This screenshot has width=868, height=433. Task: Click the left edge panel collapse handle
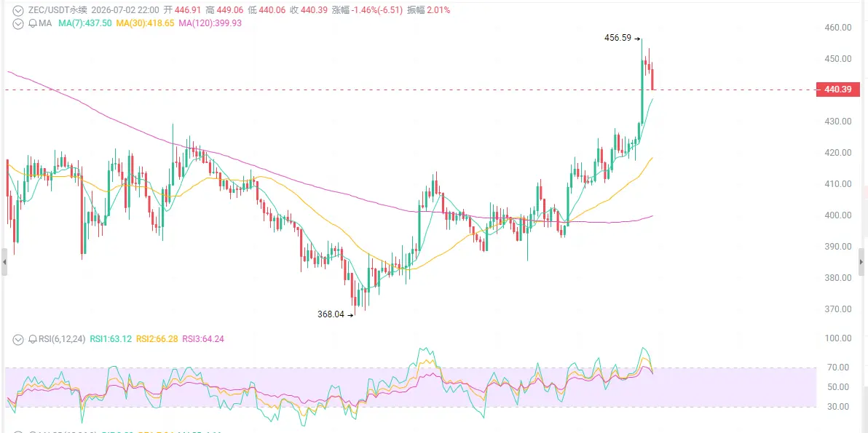click(4, 261)
